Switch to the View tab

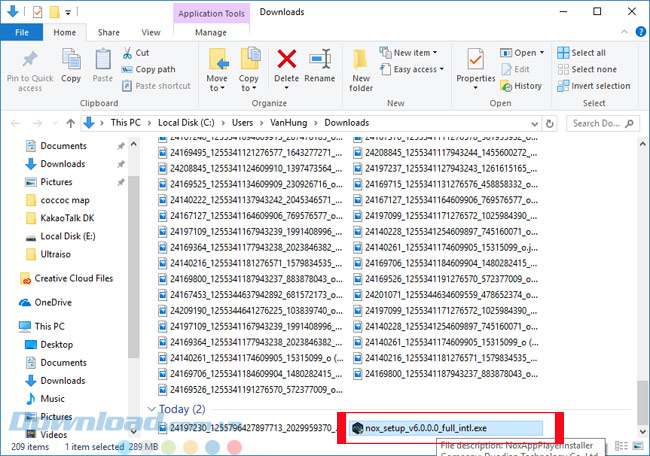[x=151, y=32]
